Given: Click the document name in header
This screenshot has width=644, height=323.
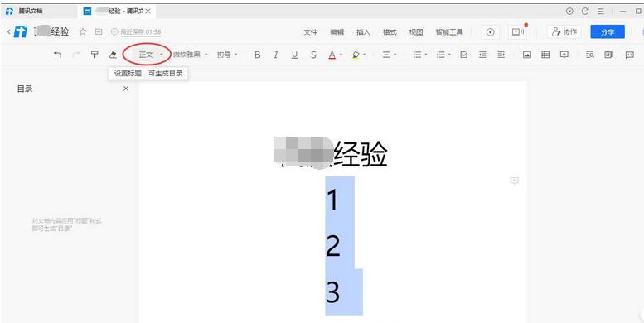Looking at the screenshot, I should [51, 31].
